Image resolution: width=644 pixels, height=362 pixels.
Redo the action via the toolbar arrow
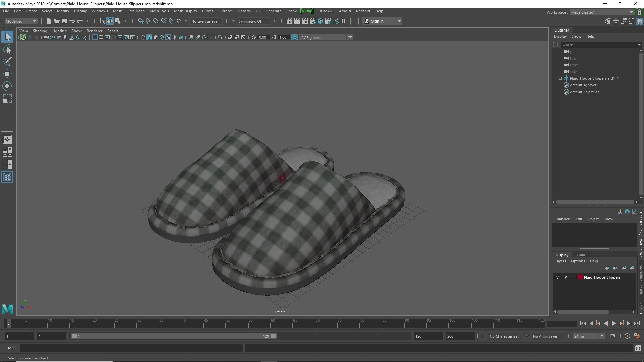click(80, 21)
